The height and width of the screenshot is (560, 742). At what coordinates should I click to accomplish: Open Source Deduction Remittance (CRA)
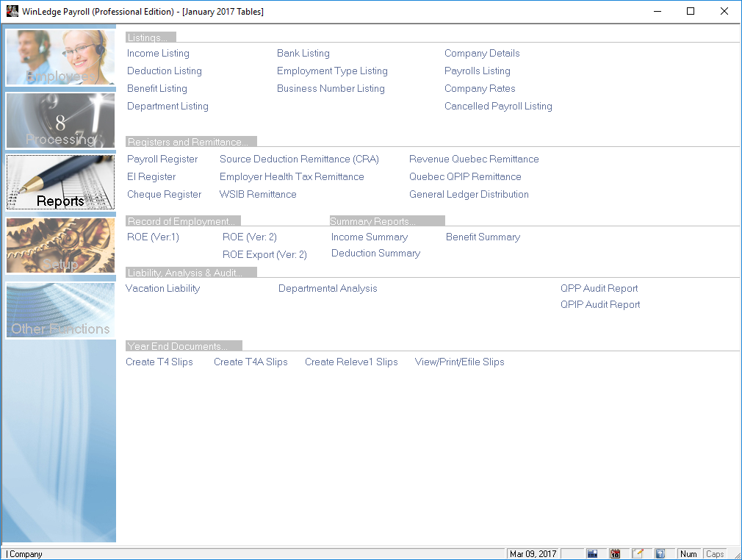coord(299,159)
